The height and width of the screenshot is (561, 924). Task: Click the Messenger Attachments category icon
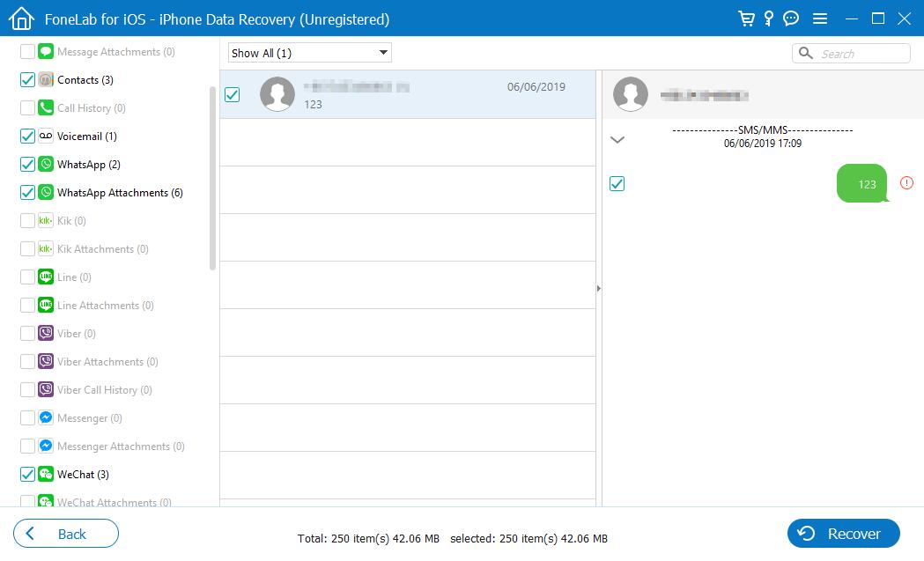[46, 447]
